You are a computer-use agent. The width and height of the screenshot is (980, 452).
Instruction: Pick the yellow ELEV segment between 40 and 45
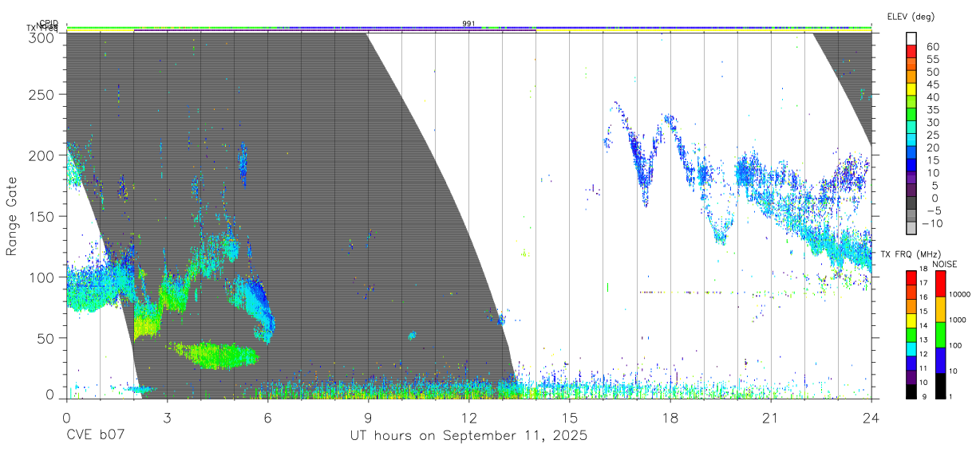click(911, 89)
